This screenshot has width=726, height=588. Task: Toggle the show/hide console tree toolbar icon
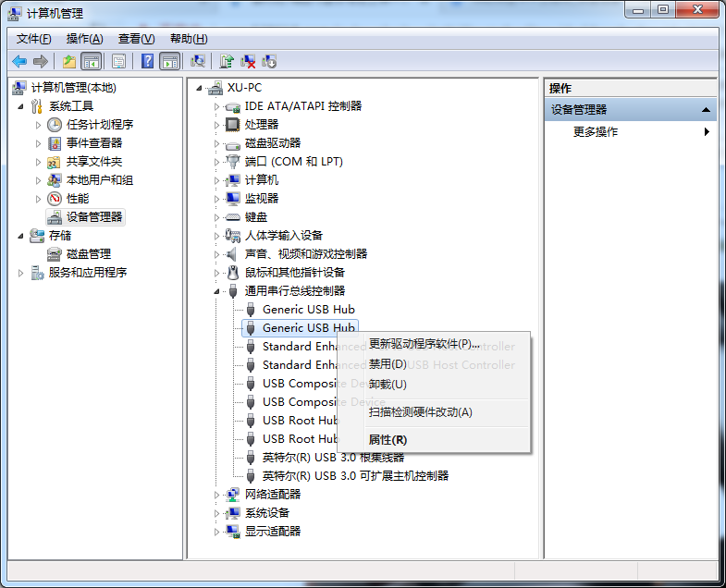(x=91, y=61)
